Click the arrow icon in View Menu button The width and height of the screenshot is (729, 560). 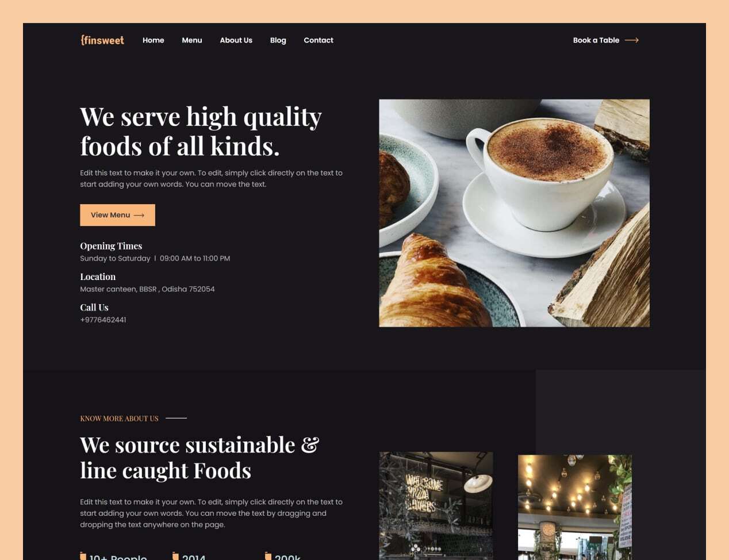pos(139,215)
